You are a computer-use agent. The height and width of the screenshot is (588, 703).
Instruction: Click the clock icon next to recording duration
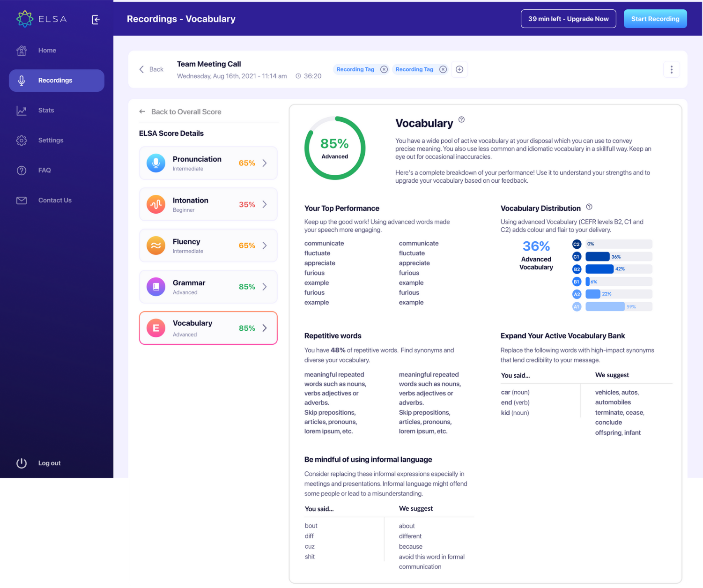298,76
